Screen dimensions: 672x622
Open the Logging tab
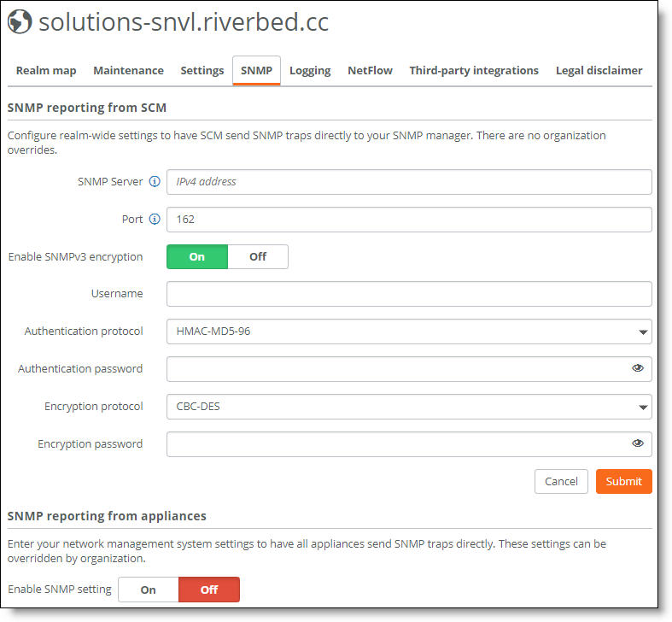pos(310,70)
